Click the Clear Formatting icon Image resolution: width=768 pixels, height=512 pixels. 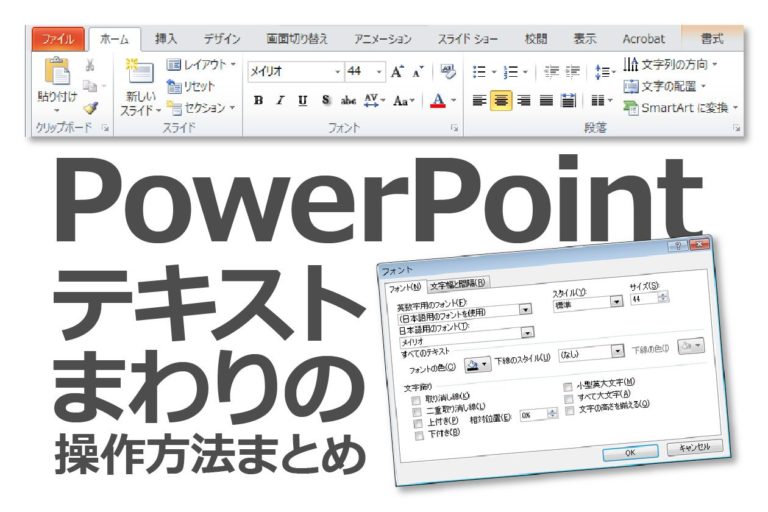click(448, 72)
